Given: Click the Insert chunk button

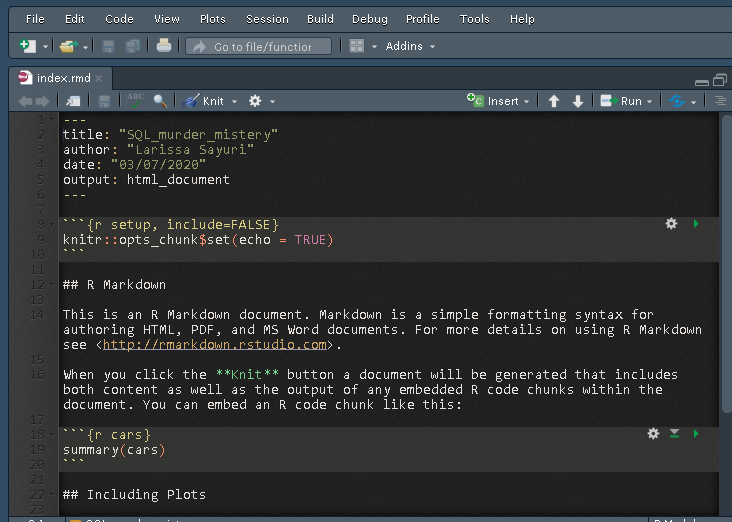Looking at the screenshot, I should [498, 101].
